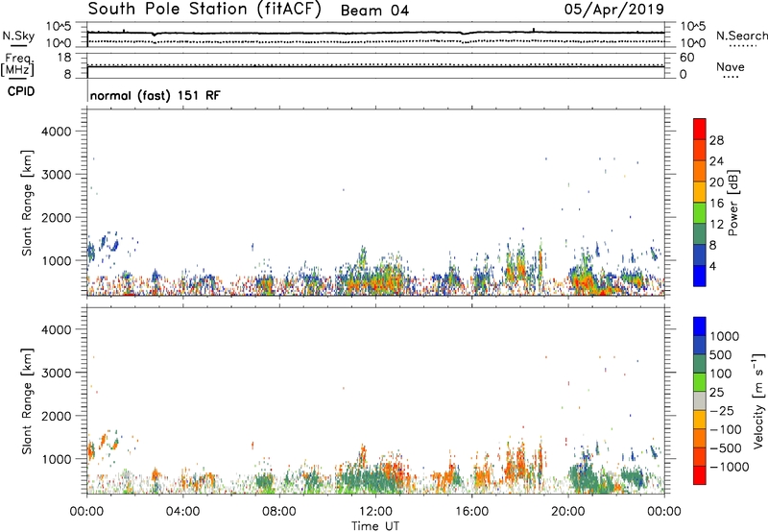The width and height of the screenshot is (768, 532).
Task: Click the '2000' tick of the velocity panel
Action: [57, 416]
